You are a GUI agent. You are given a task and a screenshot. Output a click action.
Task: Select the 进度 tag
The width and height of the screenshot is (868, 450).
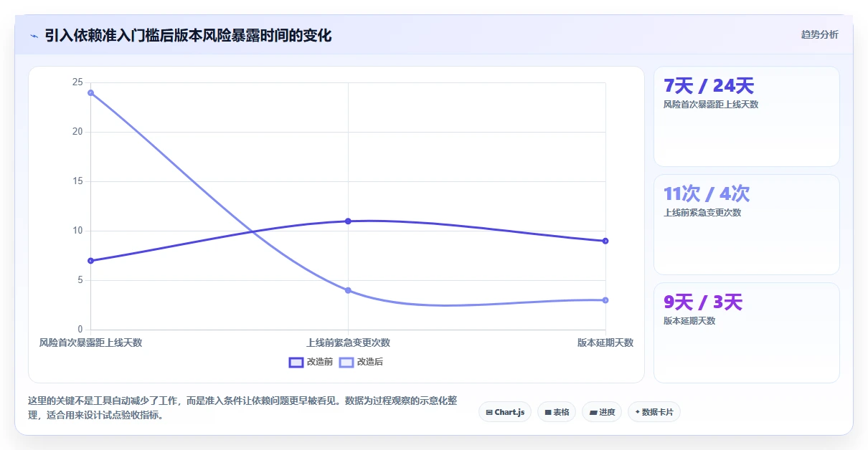click(x=602, y=412)
